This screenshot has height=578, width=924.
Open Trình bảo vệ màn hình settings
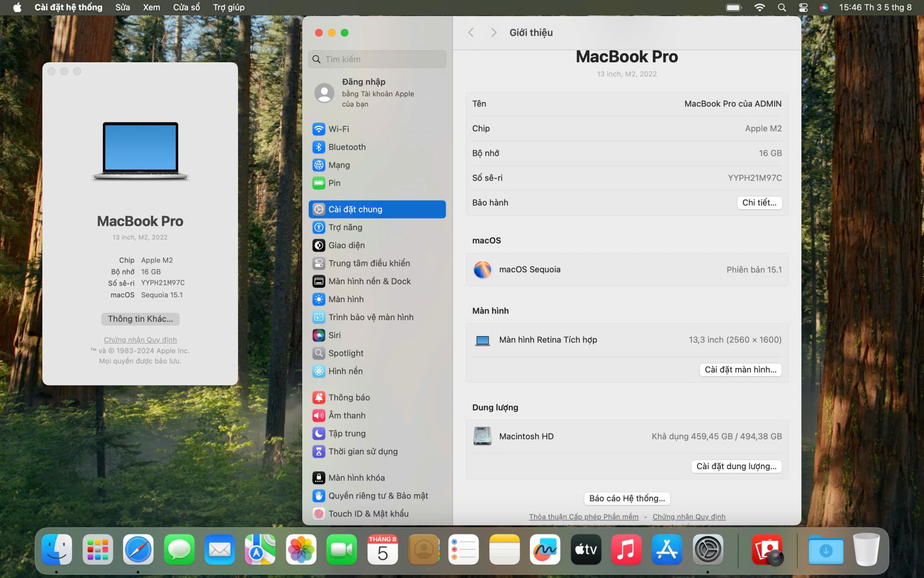[x=377, y=317]
